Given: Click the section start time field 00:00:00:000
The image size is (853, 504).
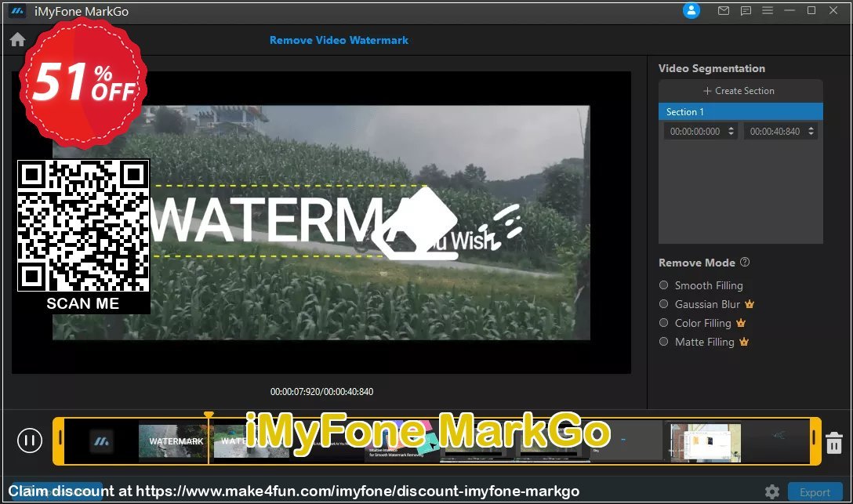Looking at the screenshot, I should pyautogui.click(x=695, y=132).
